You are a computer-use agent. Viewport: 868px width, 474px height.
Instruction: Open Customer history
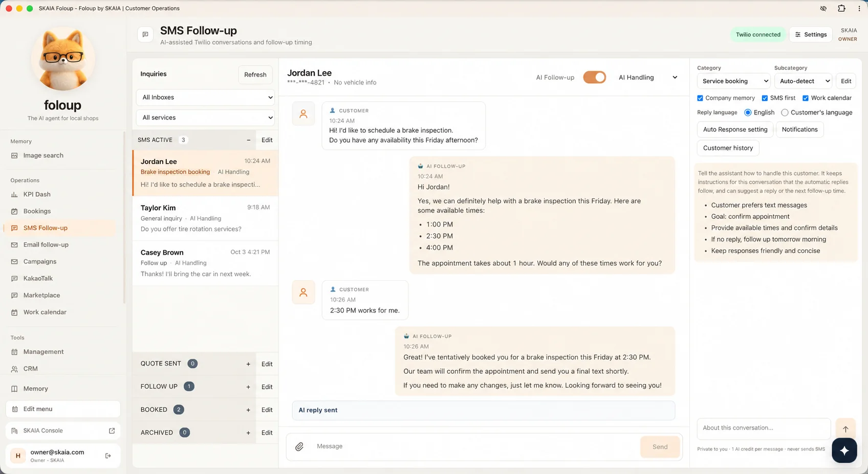(x=728, y=148)
